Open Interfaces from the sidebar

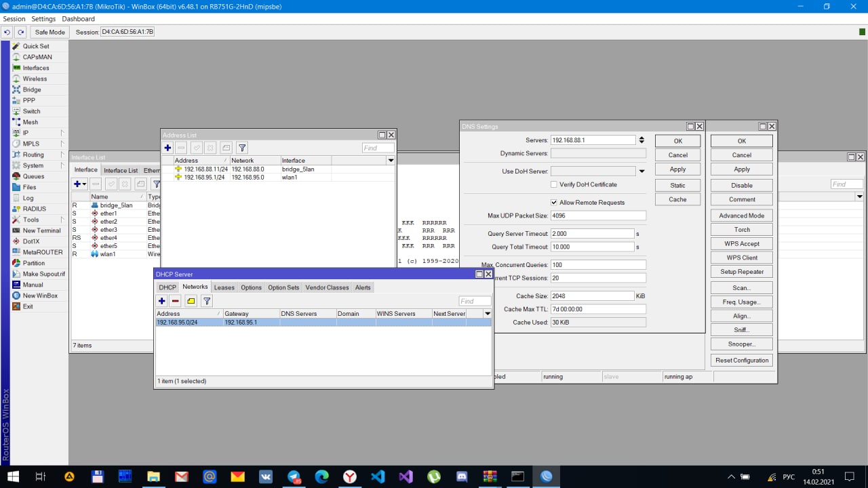pyautogui.click(x=36, y=68)
